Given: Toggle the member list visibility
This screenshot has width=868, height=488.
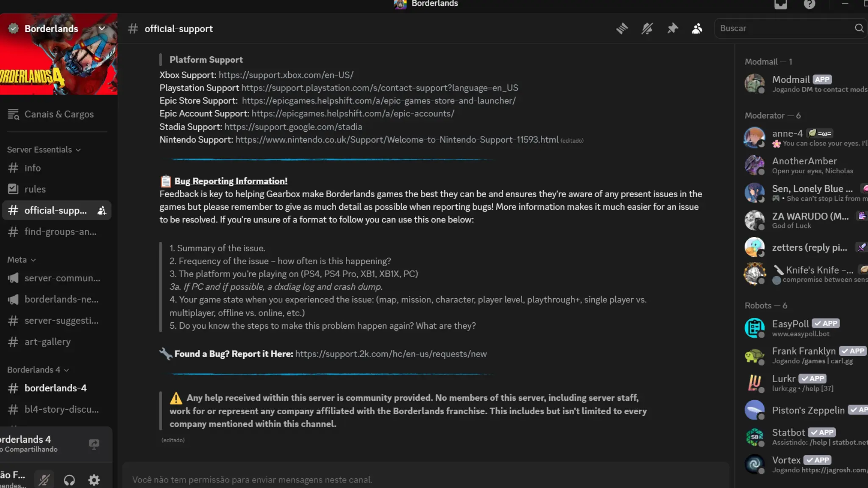Looking at the screenshot, I should click(697, 28).
